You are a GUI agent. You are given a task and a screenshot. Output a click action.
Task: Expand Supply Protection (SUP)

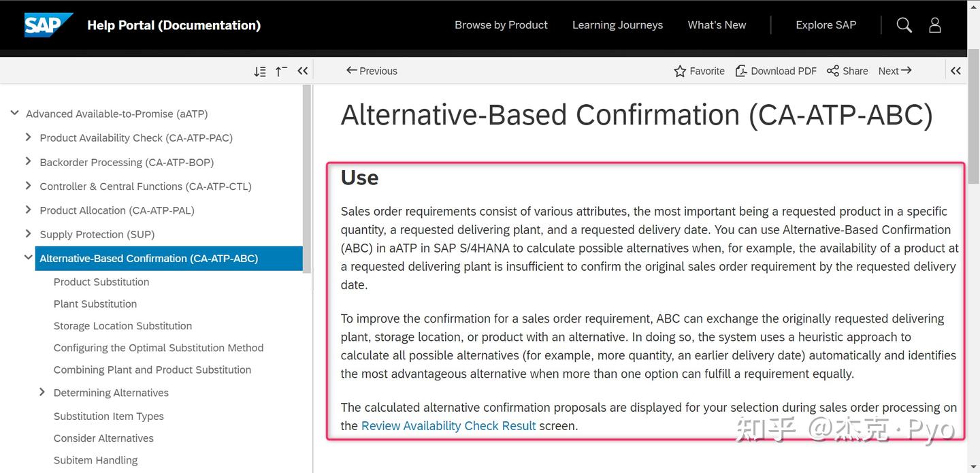[x=28, y=233]
